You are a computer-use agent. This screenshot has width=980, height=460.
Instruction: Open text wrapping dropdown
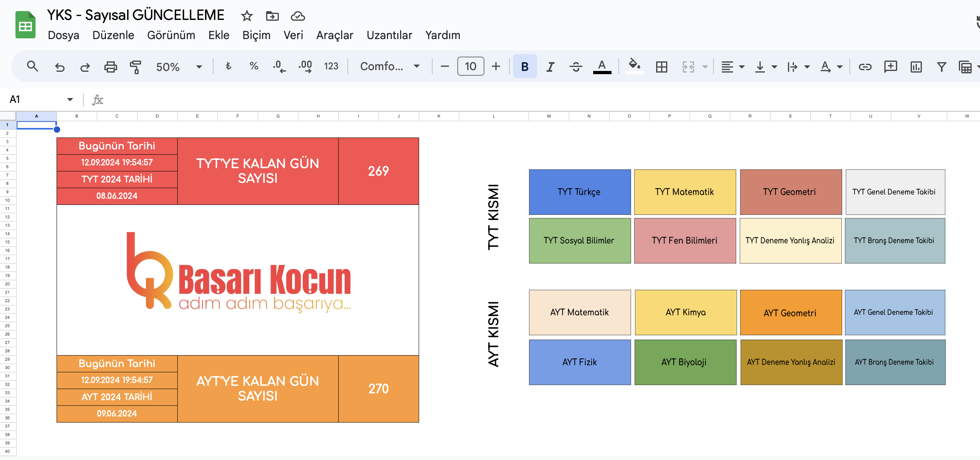tap(798, 67)
